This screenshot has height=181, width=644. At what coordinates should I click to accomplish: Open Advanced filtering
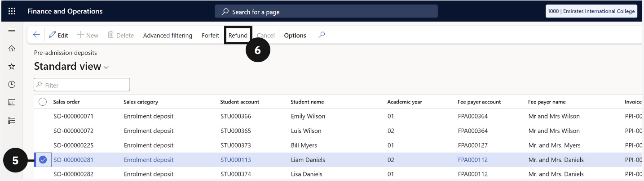(x=168, y=36)
